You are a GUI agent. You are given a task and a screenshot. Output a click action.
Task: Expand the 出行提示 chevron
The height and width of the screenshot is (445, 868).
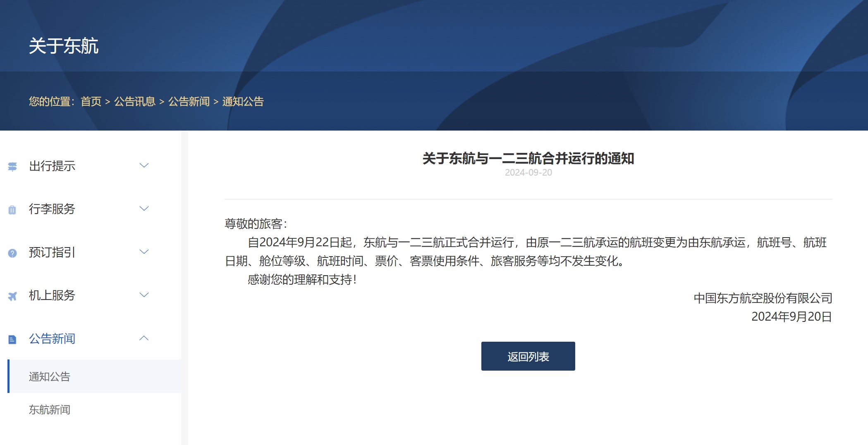point(144,166)
